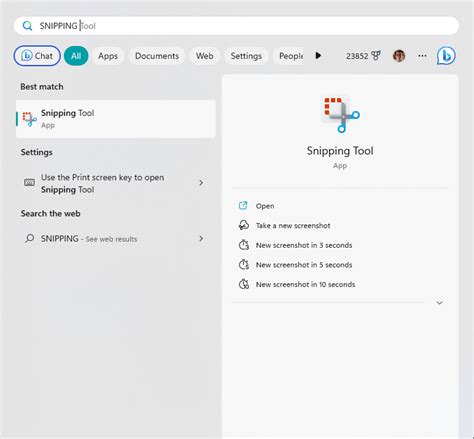Click the Search the web heading
Image resolution: width=474 pixels, height=439 pixels.
point(51,214)
